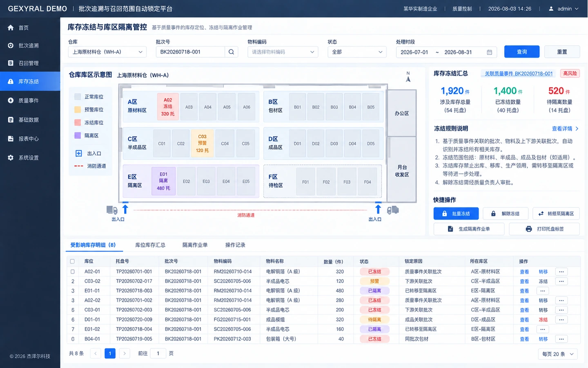
Task: Open 批次追溯 menu item
Action: click(30, 45)
